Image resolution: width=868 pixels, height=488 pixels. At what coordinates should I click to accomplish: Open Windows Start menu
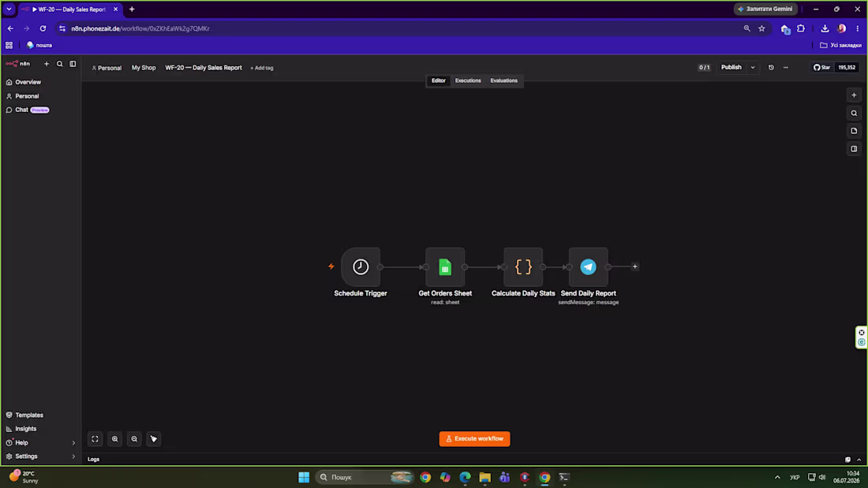(x=304, y=477)
